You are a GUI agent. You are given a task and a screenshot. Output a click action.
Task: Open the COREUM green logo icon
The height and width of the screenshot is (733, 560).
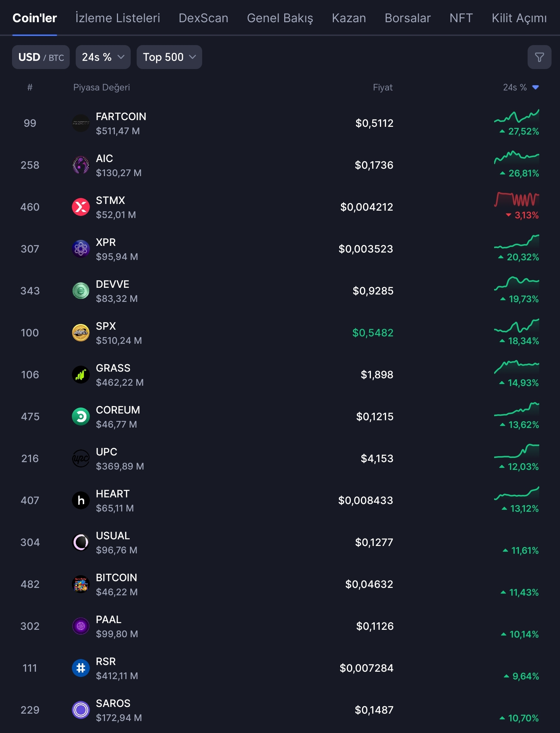tap(81, 417)
